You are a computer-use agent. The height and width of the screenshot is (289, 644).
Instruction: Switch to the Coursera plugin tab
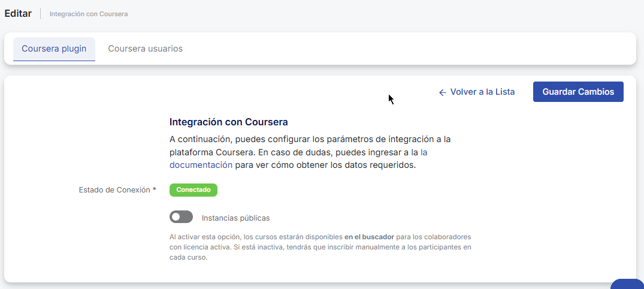point(54,49)
